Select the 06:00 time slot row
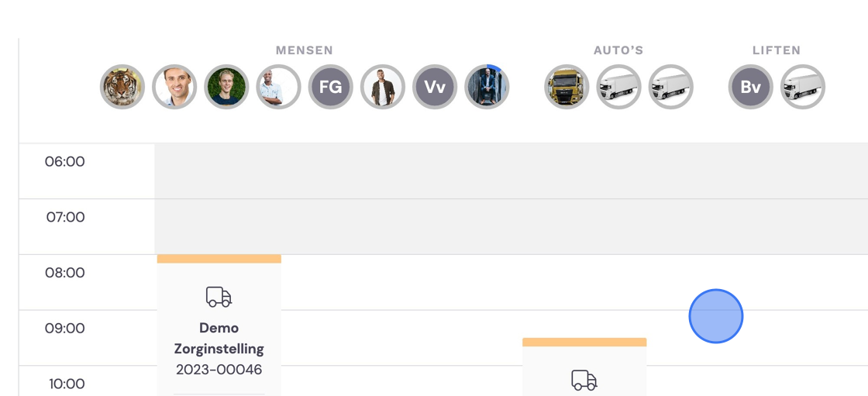868x396 pixels. point(443,170)
